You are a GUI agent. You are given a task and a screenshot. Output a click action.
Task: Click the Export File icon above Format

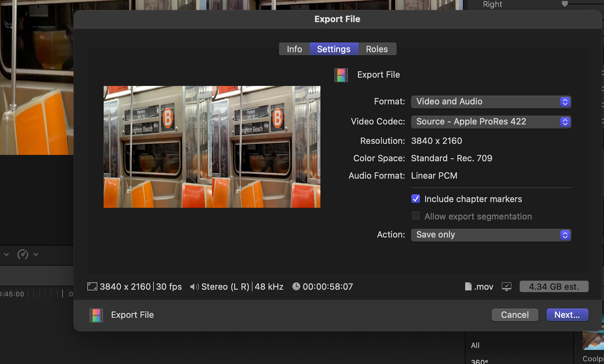(341, 75)
